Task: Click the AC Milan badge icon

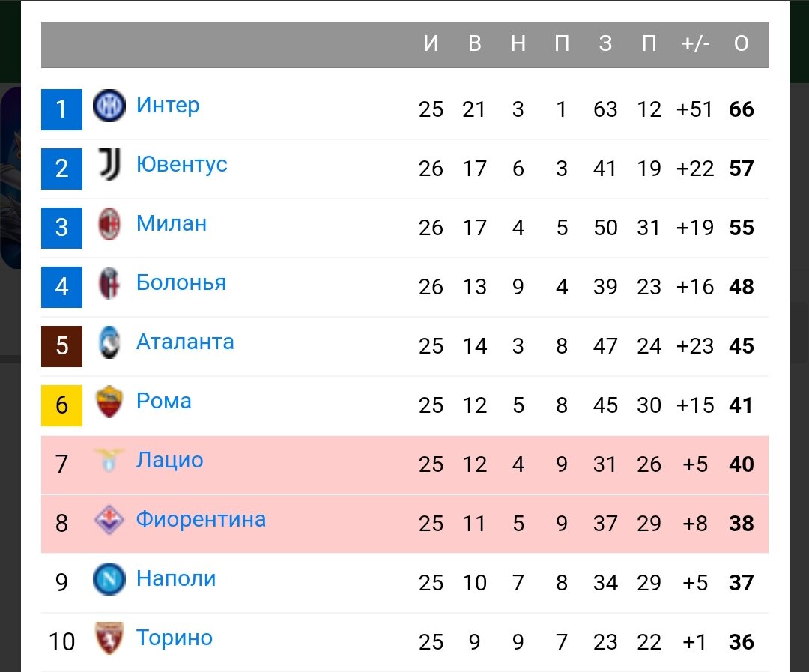Action: [x=108, y=224]
